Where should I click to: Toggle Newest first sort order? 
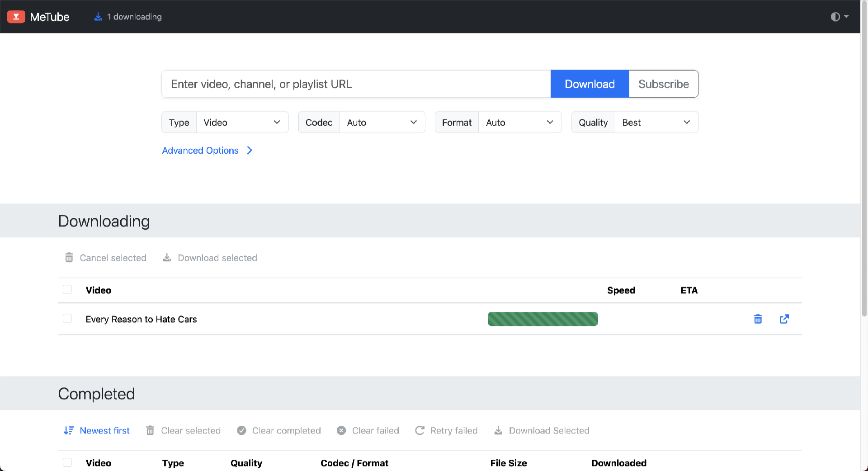click(x=97, y=430)
